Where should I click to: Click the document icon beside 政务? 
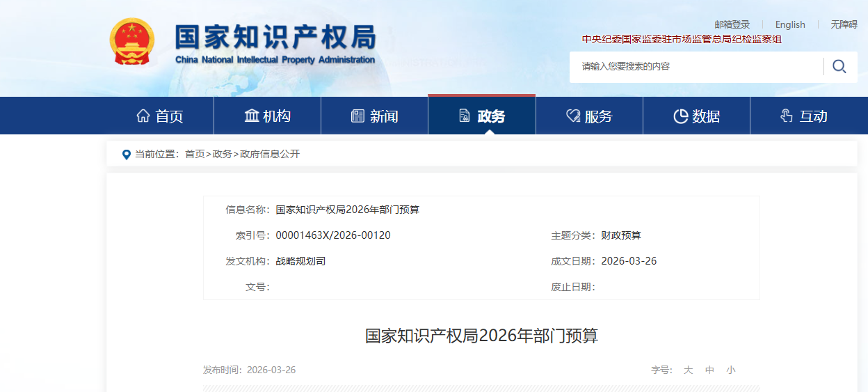[465, 116]
